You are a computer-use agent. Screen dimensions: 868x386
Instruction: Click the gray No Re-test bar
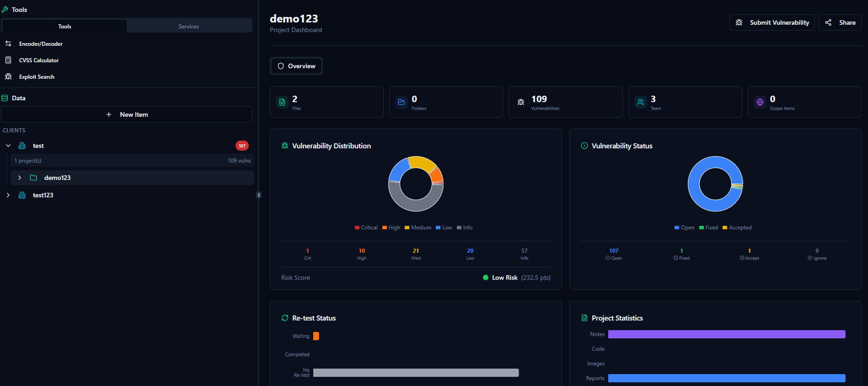pos(416,373)
